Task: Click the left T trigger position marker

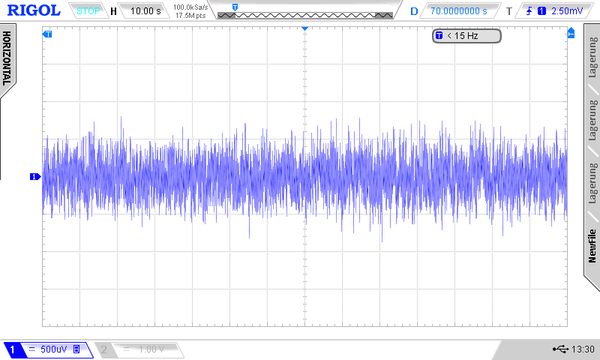Action: click(47, 34)
